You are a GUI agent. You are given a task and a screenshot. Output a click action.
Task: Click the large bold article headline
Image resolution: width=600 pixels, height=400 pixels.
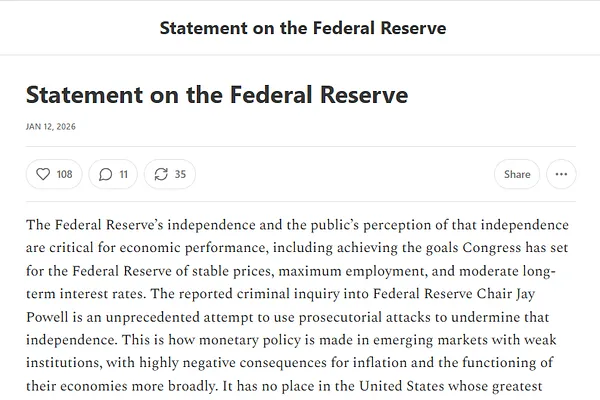click(216, 96)
